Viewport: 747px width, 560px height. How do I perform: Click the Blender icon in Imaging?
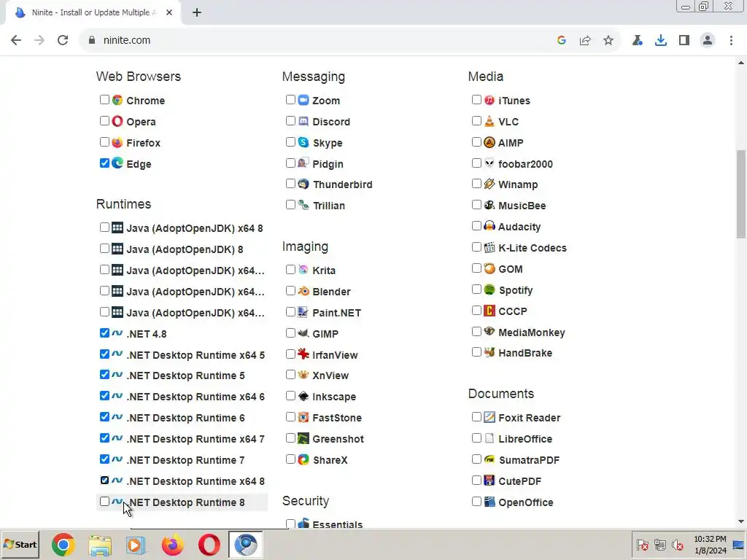303,291
